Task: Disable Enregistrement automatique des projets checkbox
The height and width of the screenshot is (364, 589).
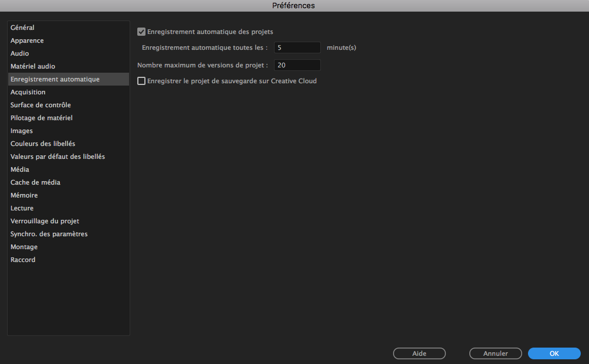Action: (141, 32)
